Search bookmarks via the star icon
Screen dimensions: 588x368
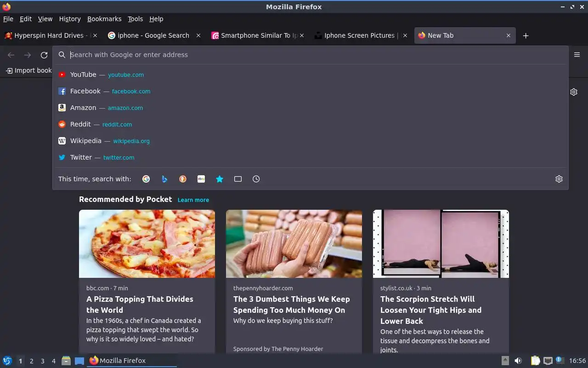[x=220, y=179]
